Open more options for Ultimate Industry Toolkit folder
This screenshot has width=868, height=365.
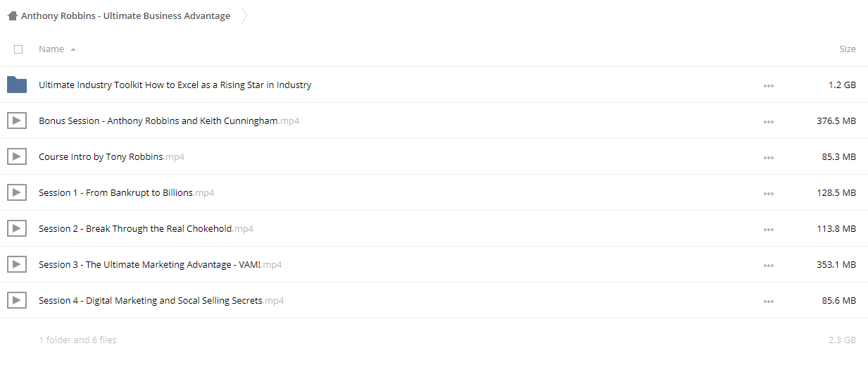(x=768, y=85)
